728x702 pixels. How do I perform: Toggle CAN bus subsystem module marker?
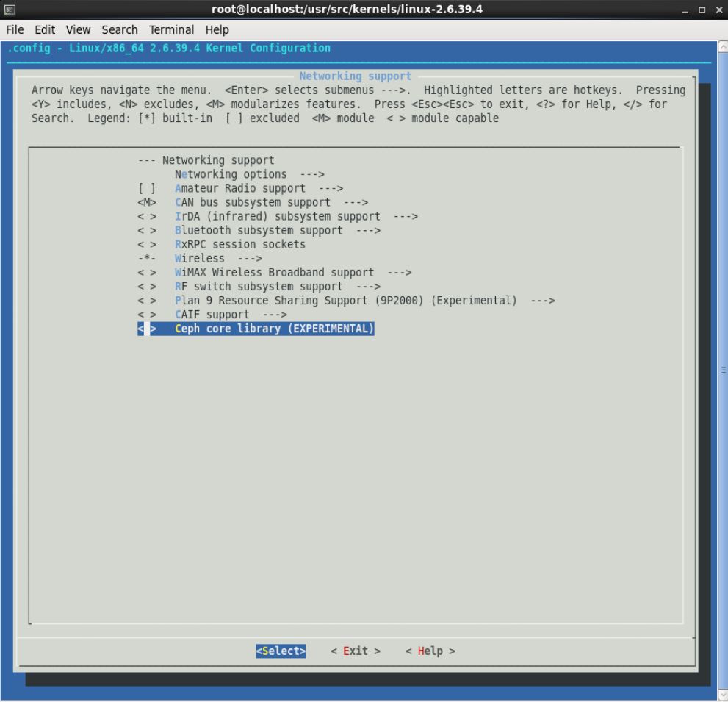point(147,203)
